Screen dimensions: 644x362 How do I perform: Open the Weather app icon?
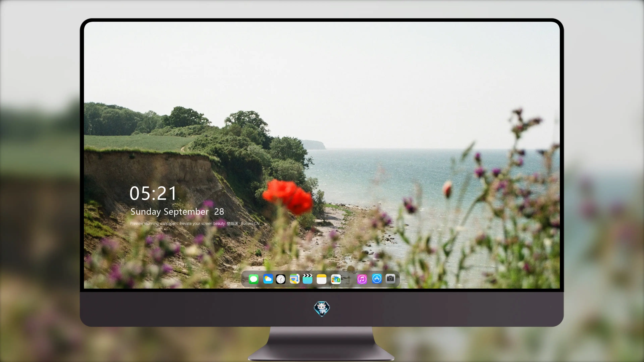coord(268,279)
